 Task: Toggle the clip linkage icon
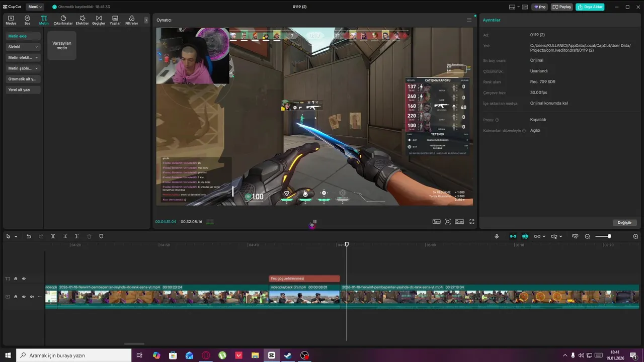(x=537, y=236)
